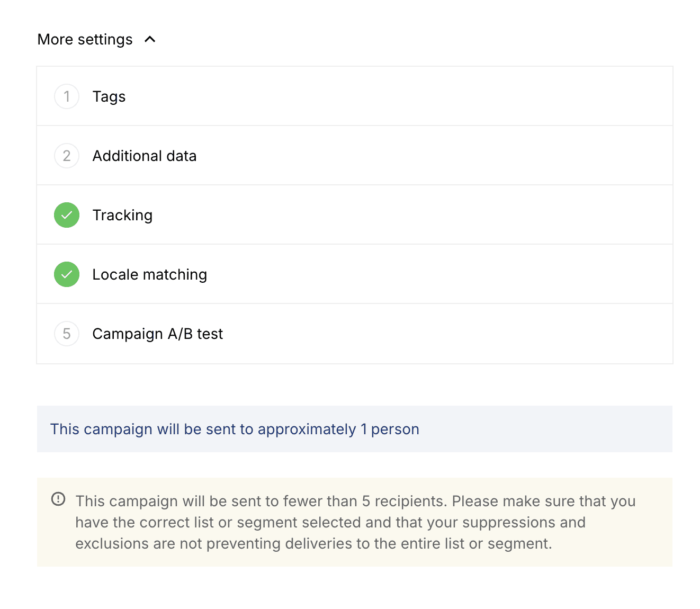Collapse More settings using the chevron arrow
The image size is (700, 609).
click(x=150, y=39)
